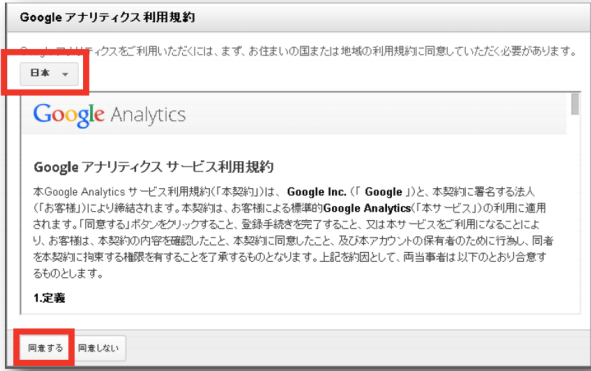Viewport: 591px width, 371px height.
Task: Click the intro sentence above the terms
Action: [298, 51]
